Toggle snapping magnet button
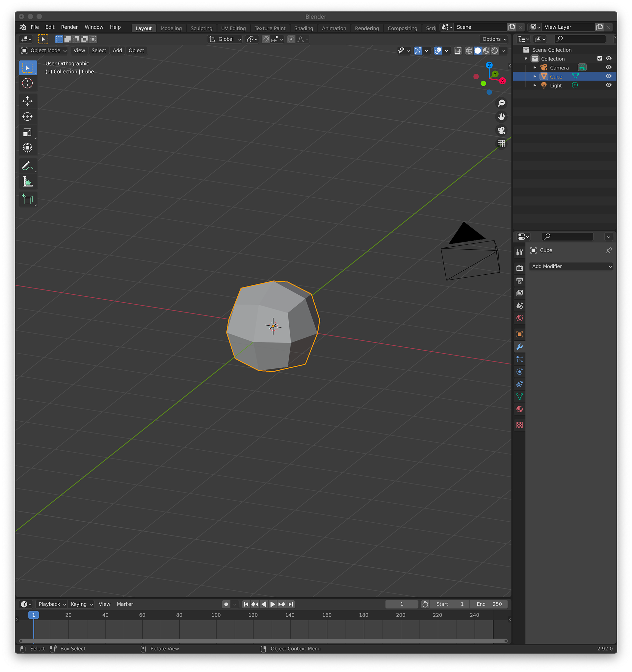Image resolution: width=632 pixels, height=672 pixels. (x=266, y=39)
